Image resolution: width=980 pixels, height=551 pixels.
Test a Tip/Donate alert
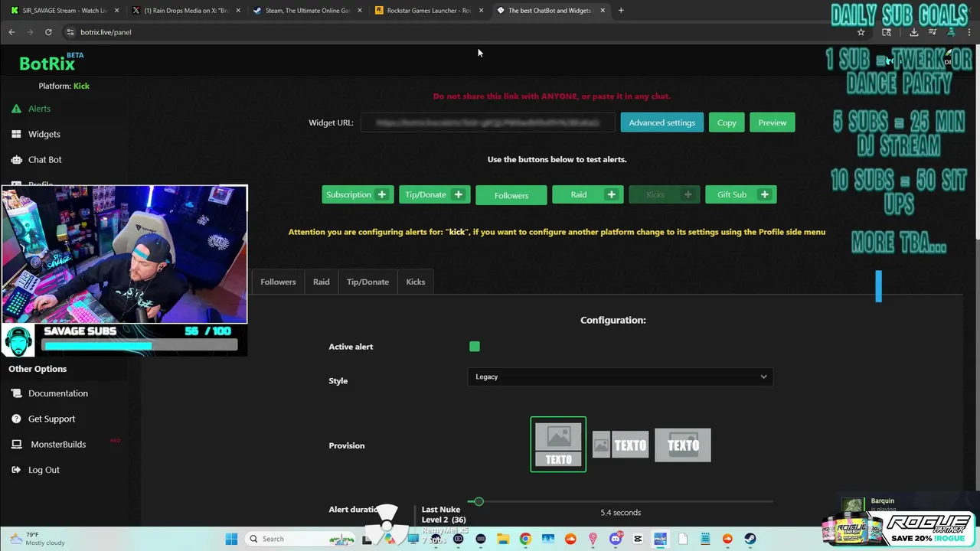[435, 194]
